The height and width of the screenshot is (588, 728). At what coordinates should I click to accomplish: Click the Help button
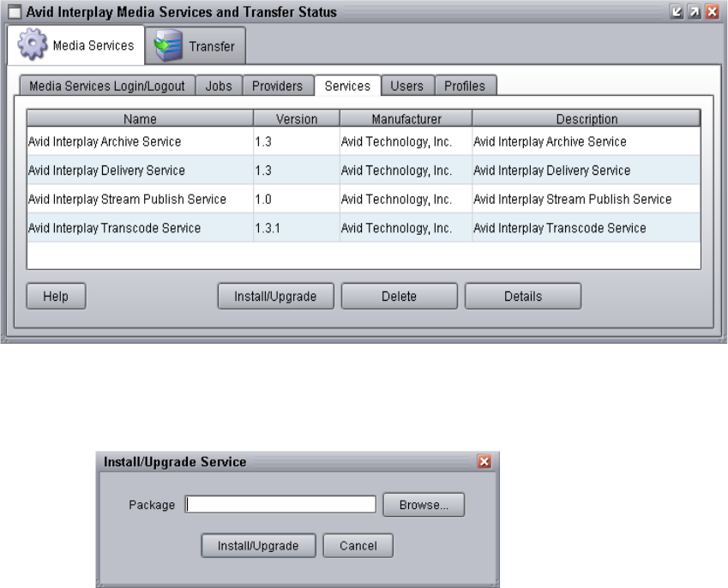(57, 296)
